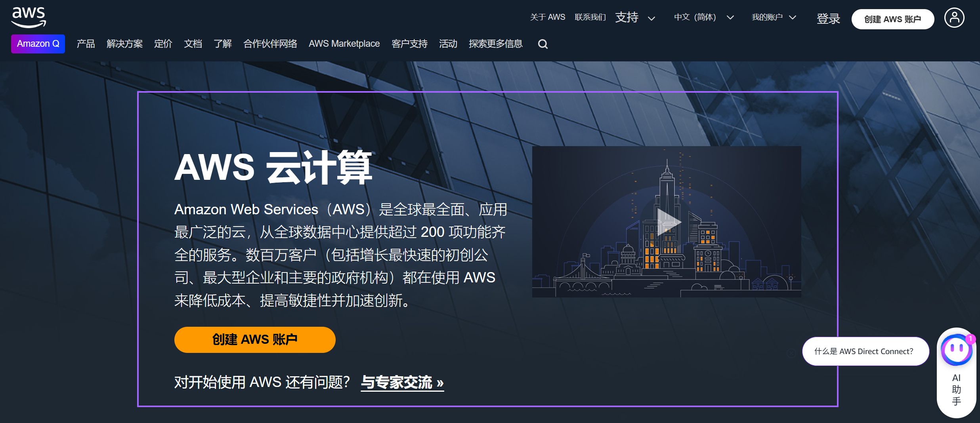Click the 联系我们 link

click(x=590, y=17)
